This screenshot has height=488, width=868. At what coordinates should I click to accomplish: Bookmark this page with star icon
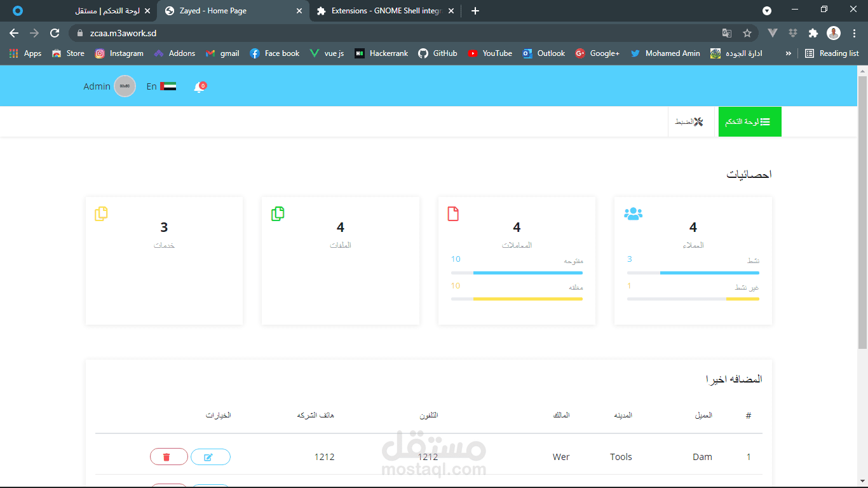(x=747, y=33)
